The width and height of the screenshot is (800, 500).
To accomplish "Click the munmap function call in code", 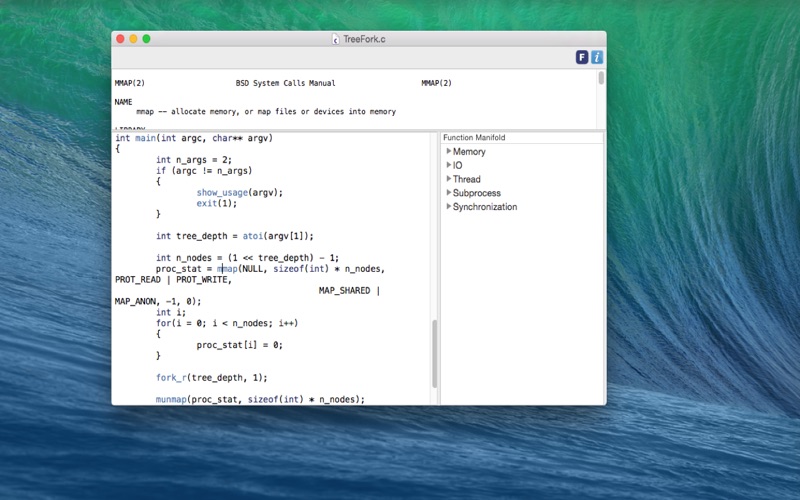I will pos(171,399).
